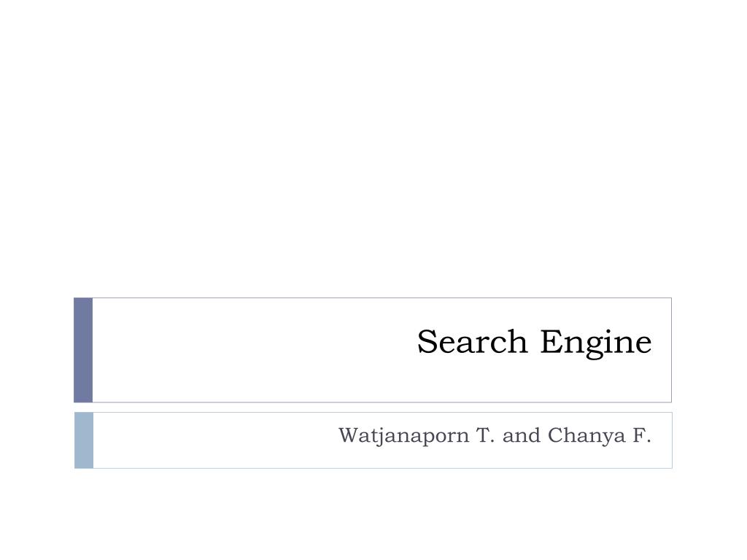Image resolution: width=747 pixels, height=560 pixels.
Task: Click the "Search Engine" slide title
Action: 534,343
